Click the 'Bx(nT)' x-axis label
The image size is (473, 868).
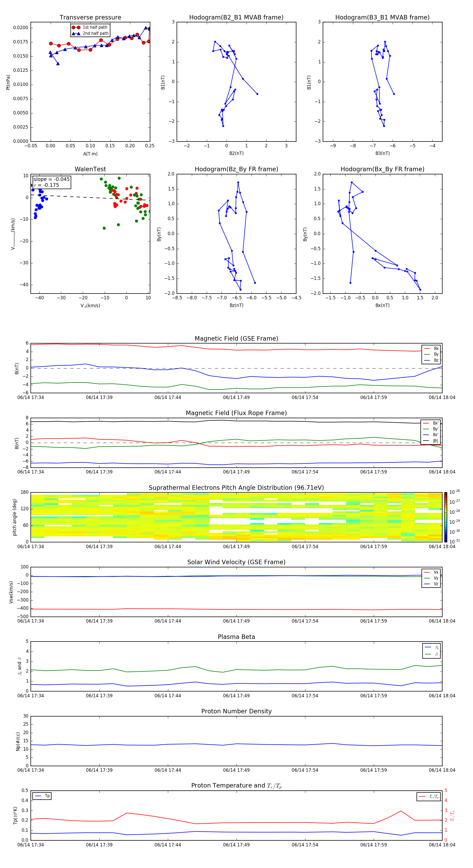(382, 305)
